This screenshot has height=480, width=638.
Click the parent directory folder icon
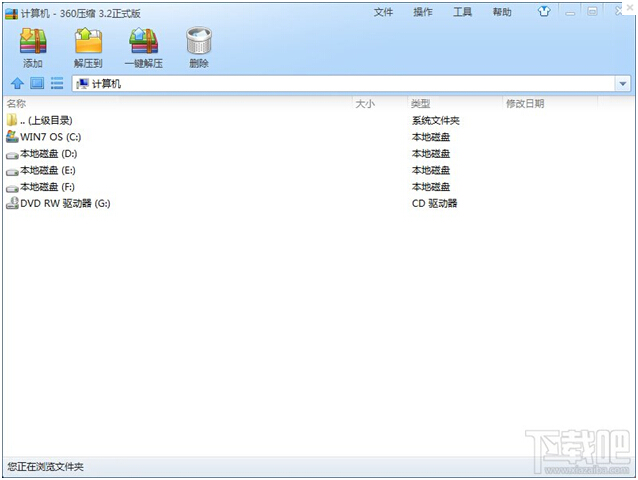12,120
